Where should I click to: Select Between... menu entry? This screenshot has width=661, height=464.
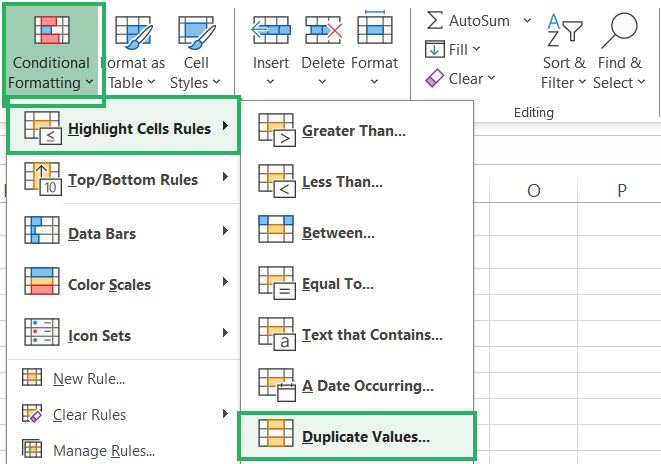pyautogui.click(x=357, y=233)
